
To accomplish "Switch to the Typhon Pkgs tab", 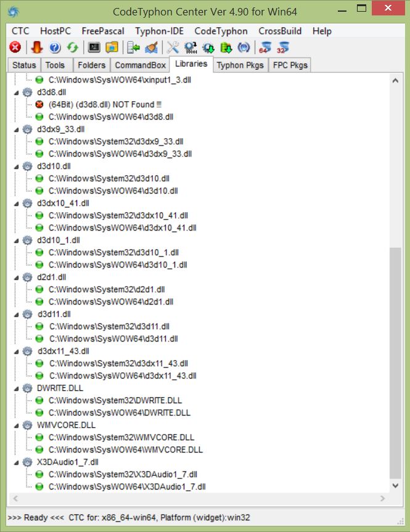I will pos(240,65).
